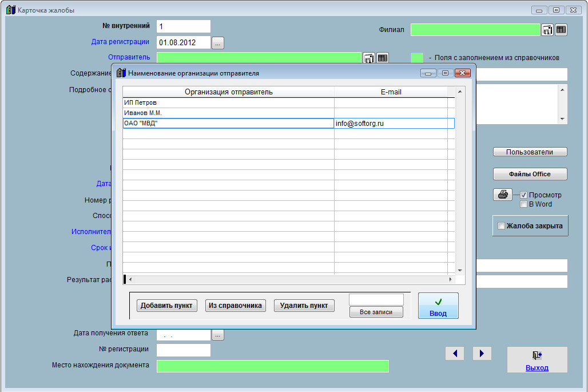The height and width of the screenshot is (392, 588).
Task: Click the green legend swatch for справочников fields
Action: coord(417,58)
